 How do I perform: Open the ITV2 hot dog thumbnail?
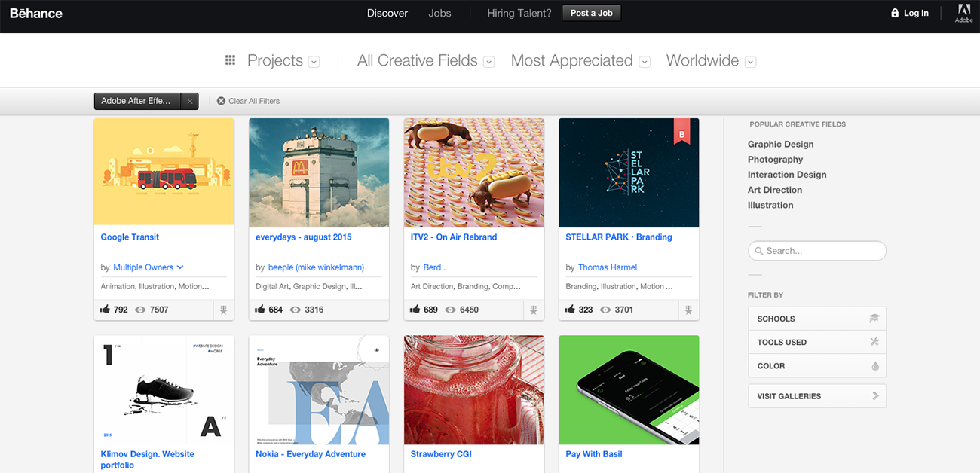coord(474,172)
